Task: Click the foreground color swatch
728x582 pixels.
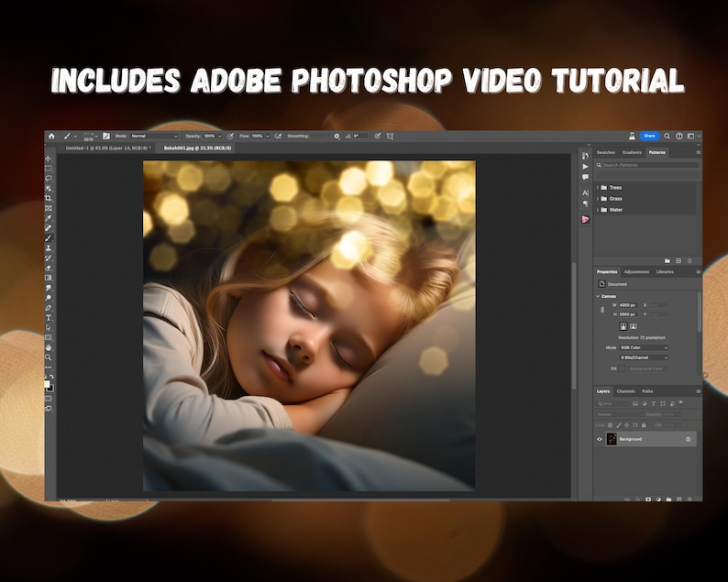Action: [47, 384]
